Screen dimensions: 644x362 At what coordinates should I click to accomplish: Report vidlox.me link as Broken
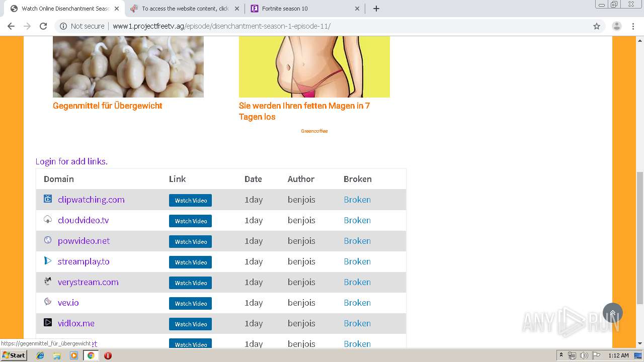click(x=357, y=323)
